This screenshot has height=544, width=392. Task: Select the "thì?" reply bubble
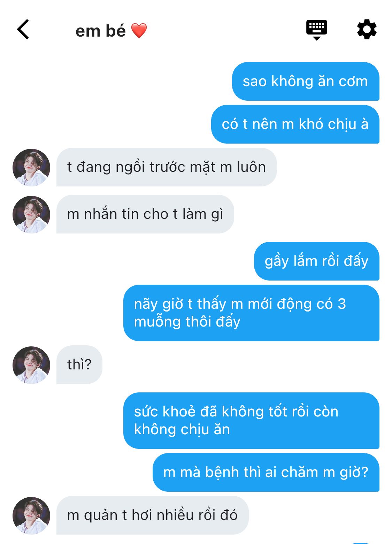click(79, 365)
